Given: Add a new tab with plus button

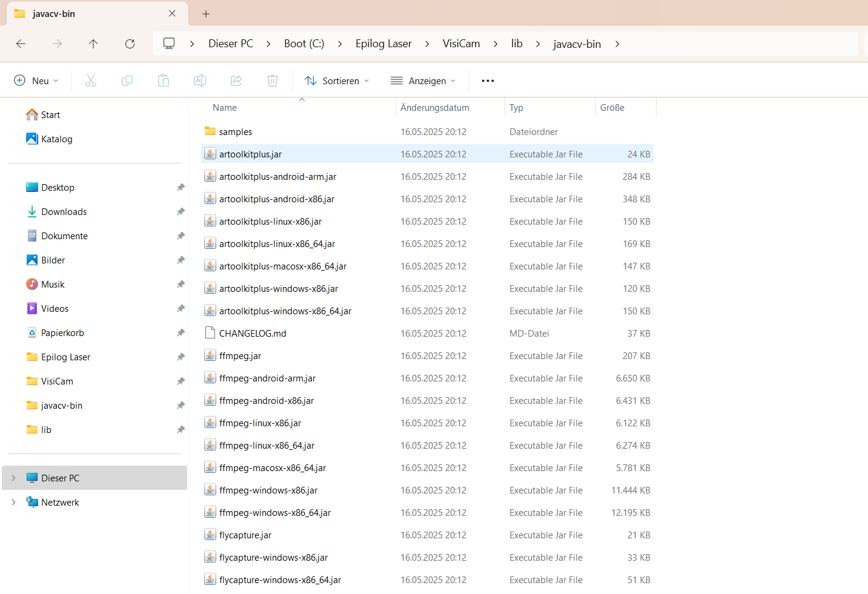Looking at the screenshot, I should (x=206, y=13).
